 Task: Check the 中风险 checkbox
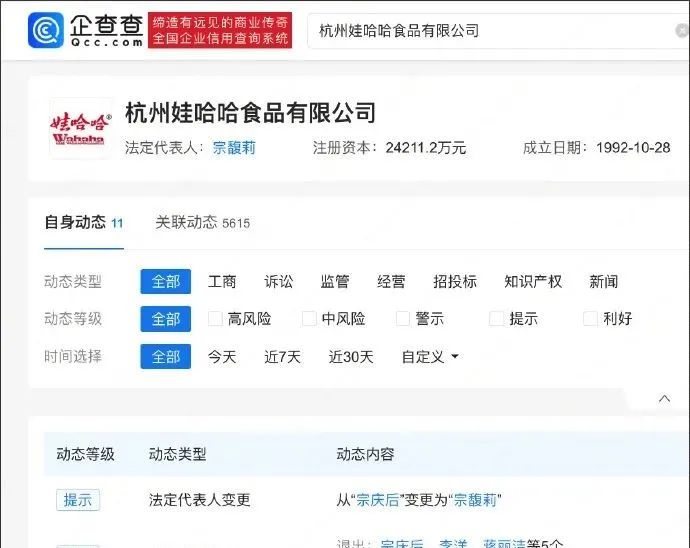click(309, 318)
